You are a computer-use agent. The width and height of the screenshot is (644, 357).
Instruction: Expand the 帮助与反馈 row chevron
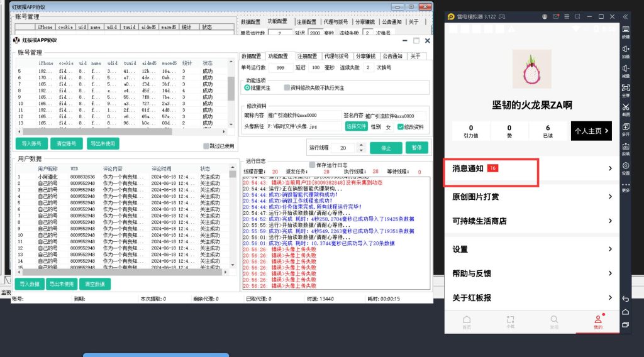pos(610,273)
